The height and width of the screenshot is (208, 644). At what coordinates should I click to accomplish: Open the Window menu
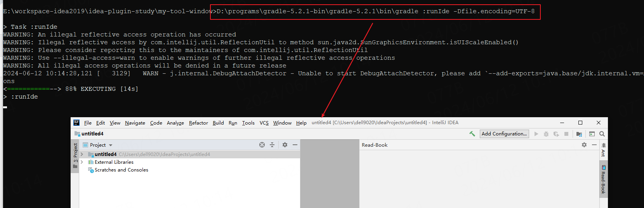coord(282,123)
